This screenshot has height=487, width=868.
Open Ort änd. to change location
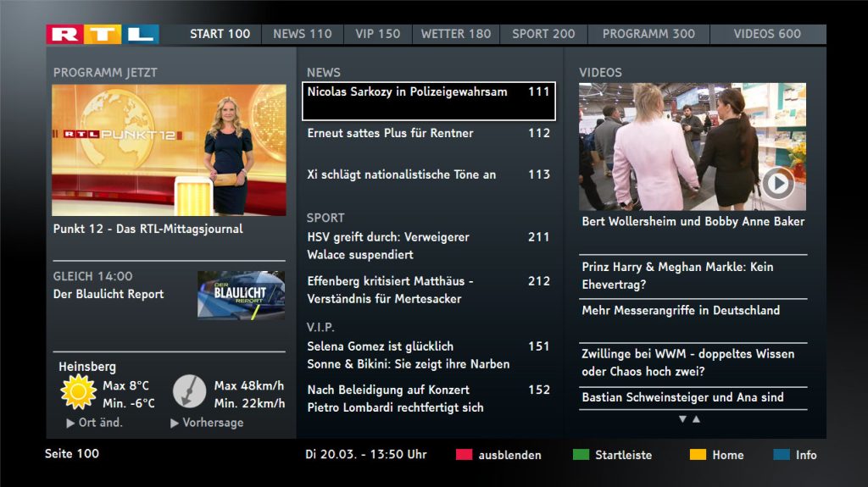(x=95, y=423)
